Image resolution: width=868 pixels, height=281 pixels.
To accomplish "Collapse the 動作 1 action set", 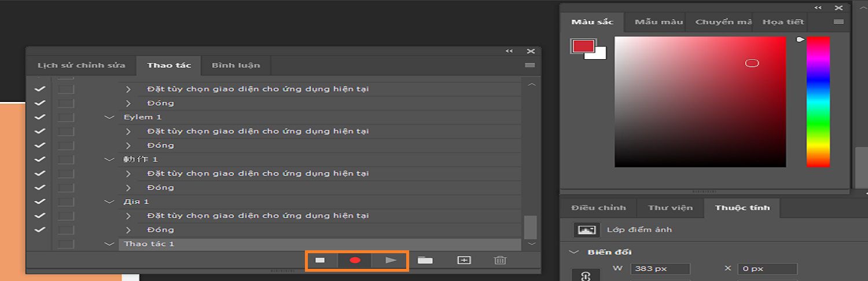I will [109, 159].
